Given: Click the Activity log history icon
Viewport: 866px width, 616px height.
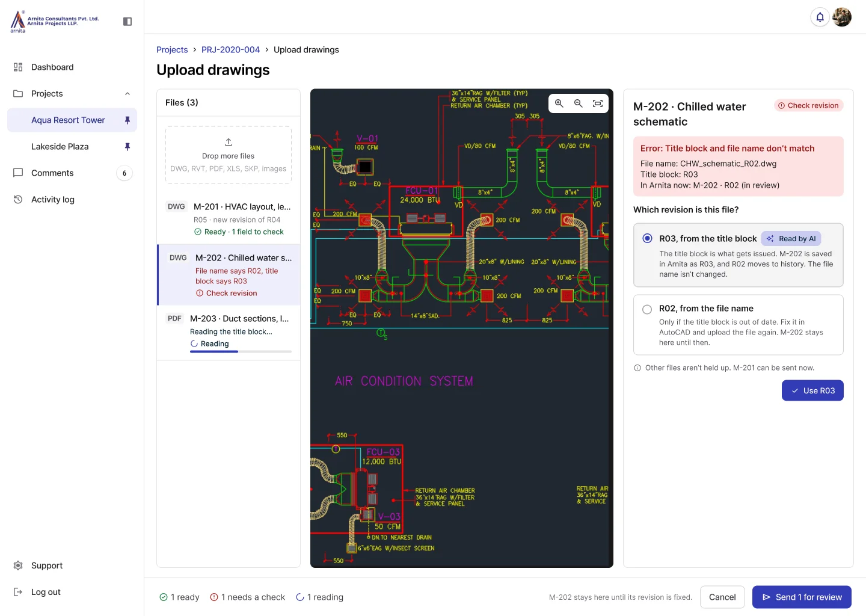Looking at the screenshot, I should [x=18, y=200].
